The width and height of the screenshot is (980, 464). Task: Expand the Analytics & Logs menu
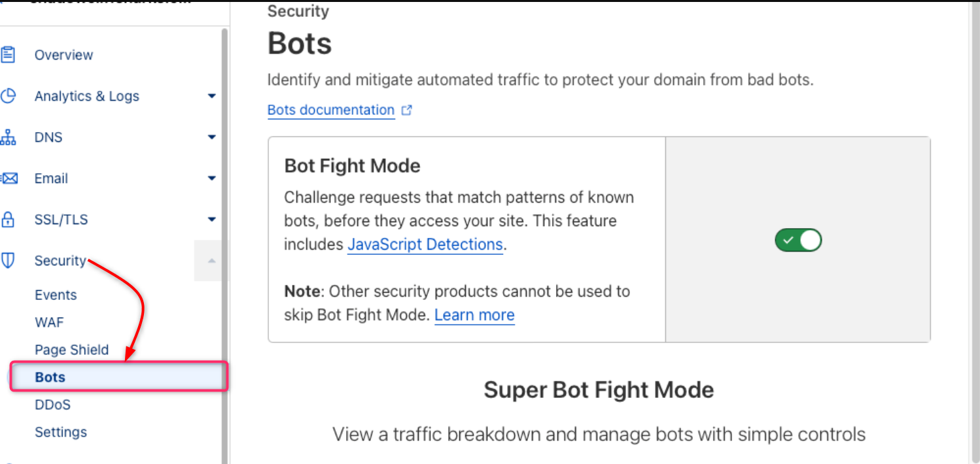pos(211,95)
